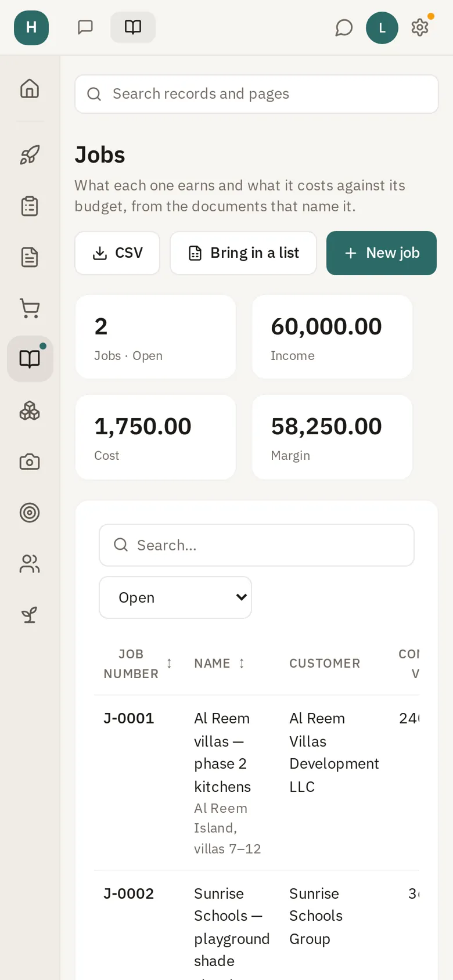
Task: Sort by Job Number column
Action: coord(138,664)
